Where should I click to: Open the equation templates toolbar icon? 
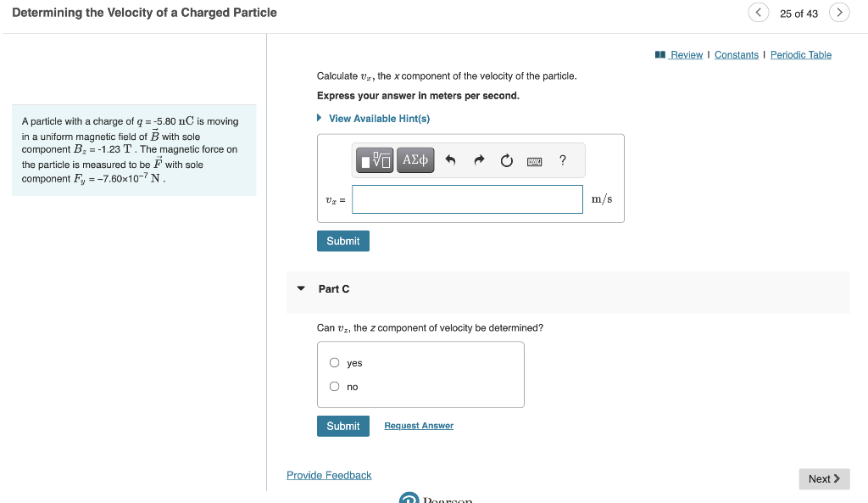(x=374, y=159)
